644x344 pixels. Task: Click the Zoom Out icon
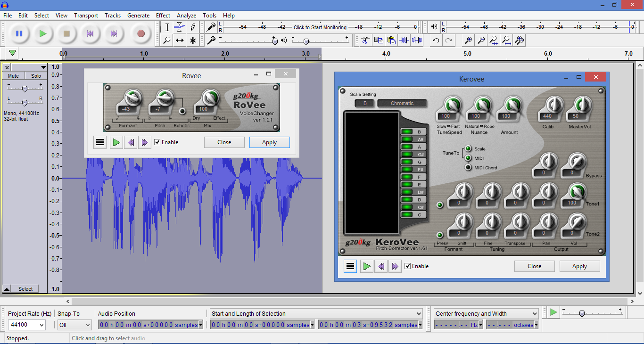[x=481, y=41]
